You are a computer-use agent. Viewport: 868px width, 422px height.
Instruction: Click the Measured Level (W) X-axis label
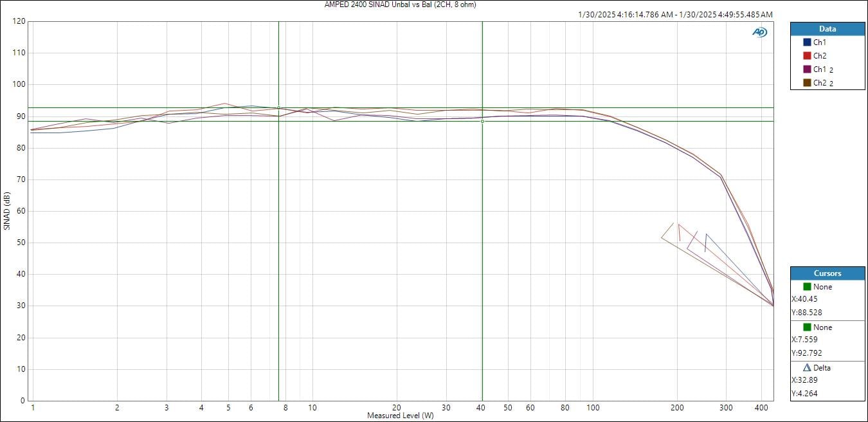click(400, 416)
